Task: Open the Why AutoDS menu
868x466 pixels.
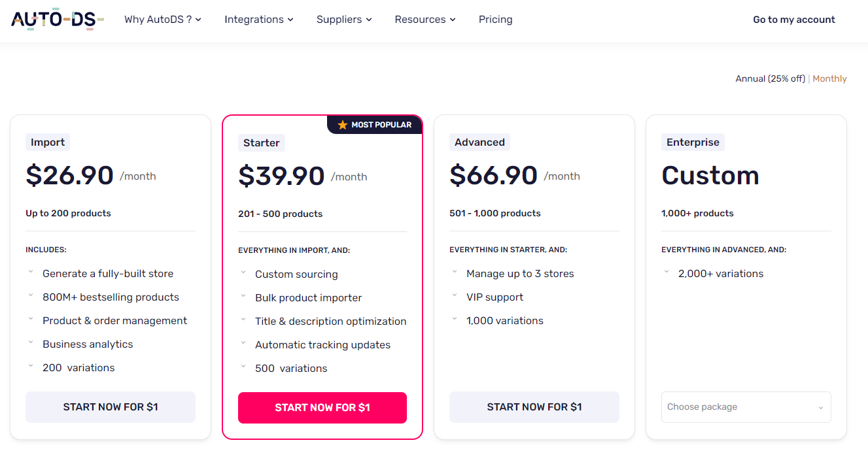Action: coord(163,20)
